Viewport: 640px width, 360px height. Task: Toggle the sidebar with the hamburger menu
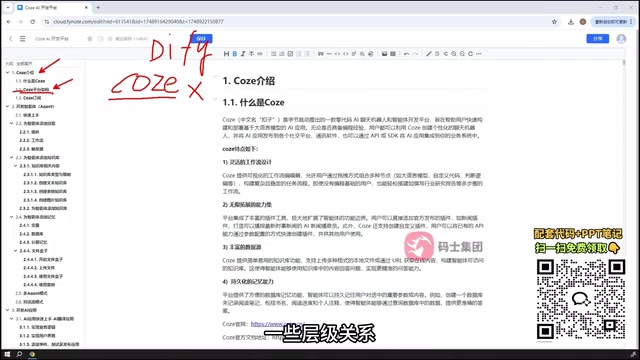(22, 39)
